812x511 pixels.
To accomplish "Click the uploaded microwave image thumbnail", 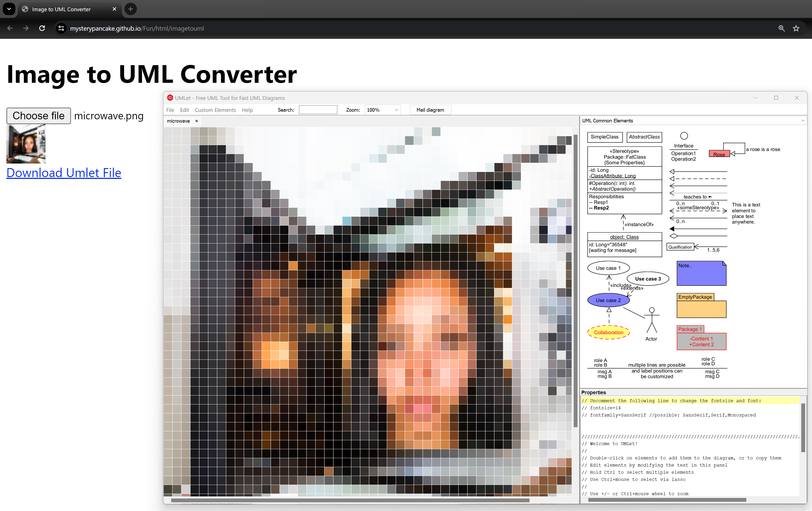I will coord(26,144).
